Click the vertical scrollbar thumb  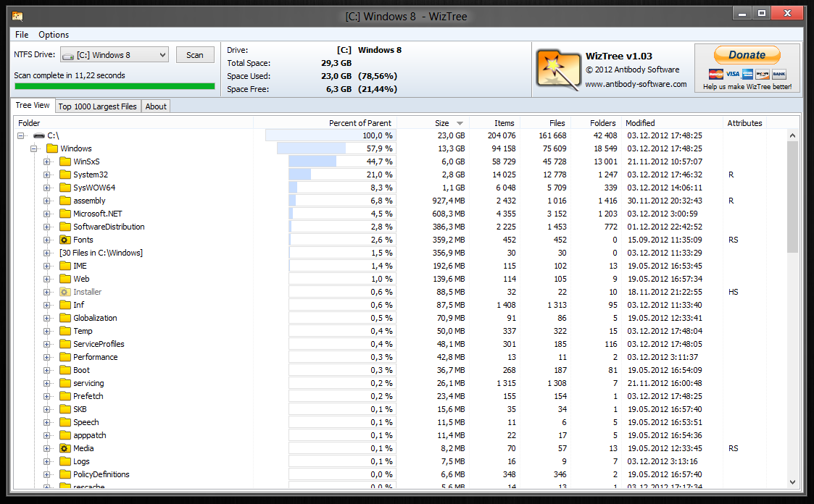(x=792, y=197)
